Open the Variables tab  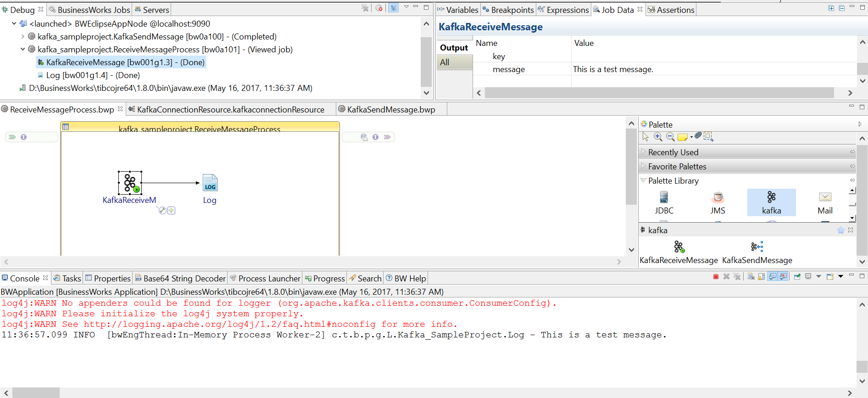[457, 10]
